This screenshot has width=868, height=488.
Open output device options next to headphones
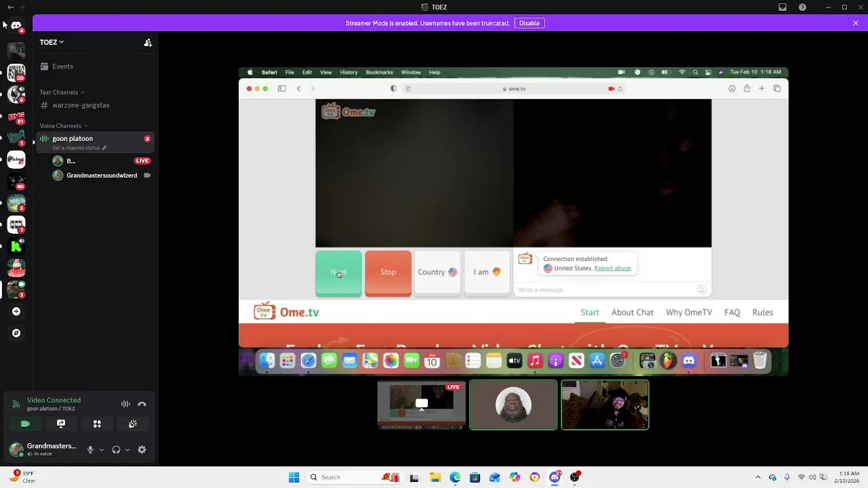click(x=127, y=449)
